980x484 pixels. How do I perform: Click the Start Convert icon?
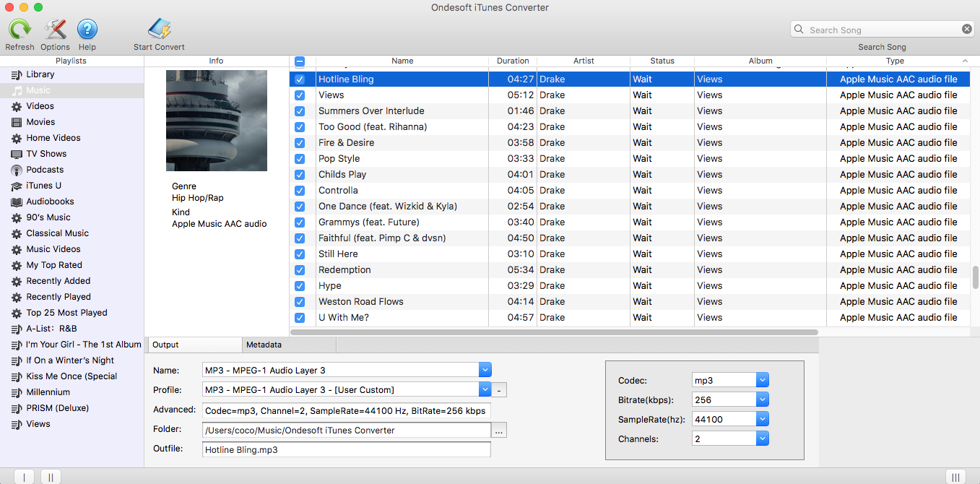pyautogui.click(x=159, y=29)
